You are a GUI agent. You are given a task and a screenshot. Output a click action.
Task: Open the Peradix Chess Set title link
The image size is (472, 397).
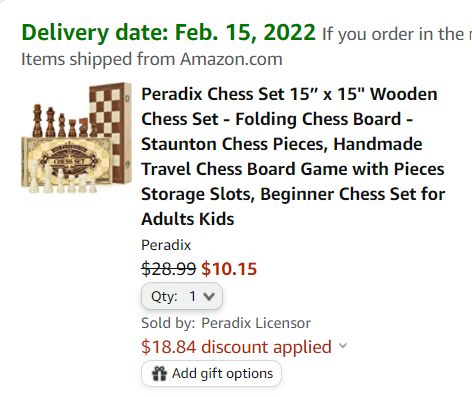pos(293,156)
